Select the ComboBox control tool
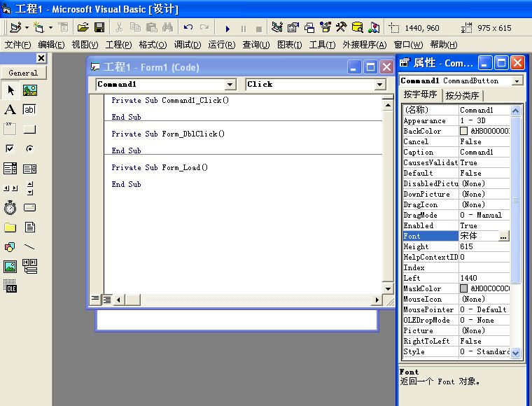Screen dimensions: 532x406 click(10, 168)
